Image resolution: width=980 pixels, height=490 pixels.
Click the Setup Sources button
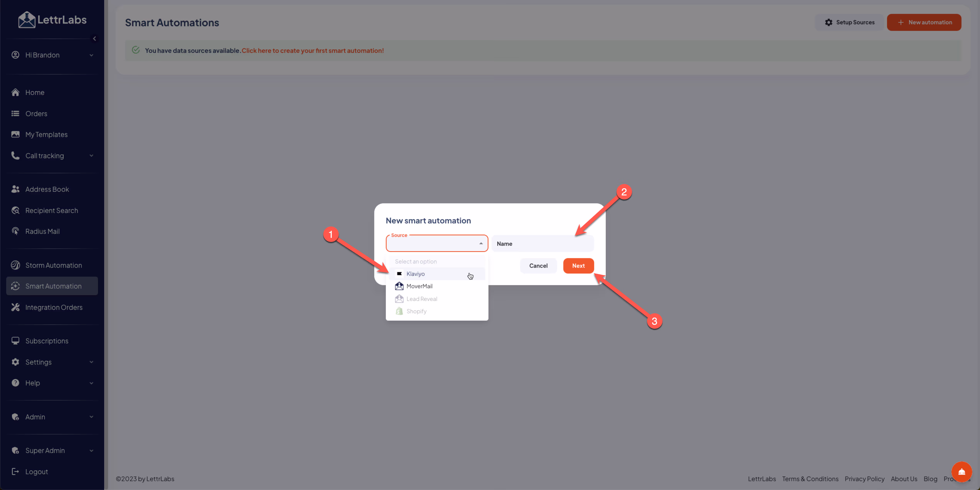click(849, 22)
